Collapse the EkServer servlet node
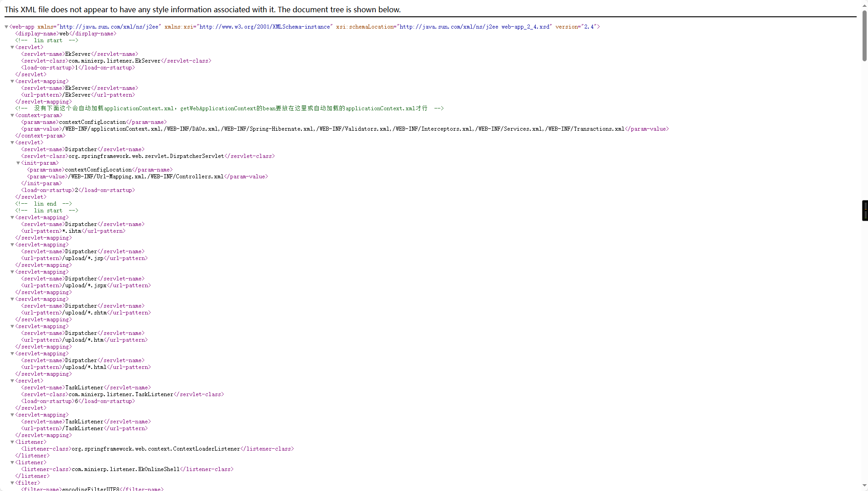This screenshot has width=868, height=491. click(12, 47)
